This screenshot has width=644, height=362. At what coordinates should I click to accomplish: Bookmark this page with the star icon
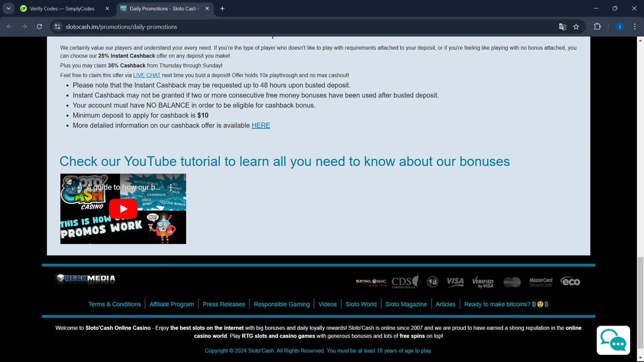(x=576, y=27)
